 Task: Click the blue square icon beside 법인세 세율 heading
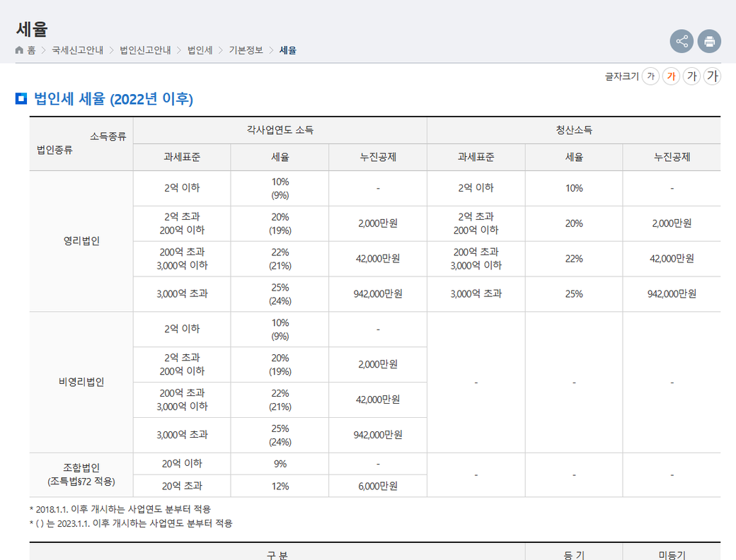pyautogui.click(x=21, y=98)
